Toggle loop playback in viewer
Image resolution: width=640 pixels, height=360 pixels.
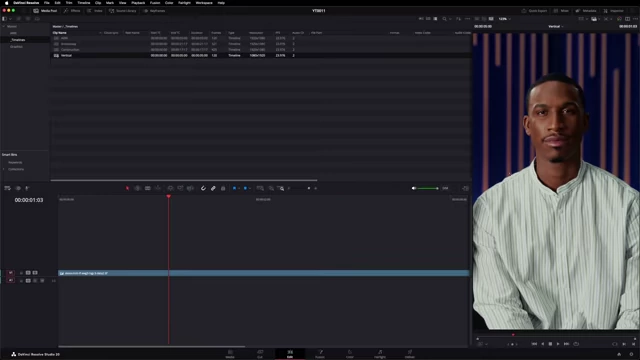576,344
